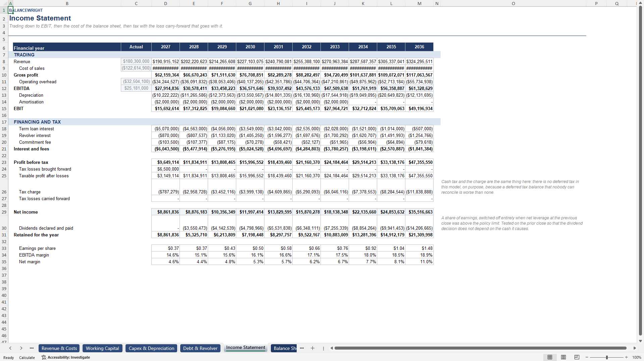644x361 pixels.
Task: Click the 100% zoom level
Action: click(637, 357)
